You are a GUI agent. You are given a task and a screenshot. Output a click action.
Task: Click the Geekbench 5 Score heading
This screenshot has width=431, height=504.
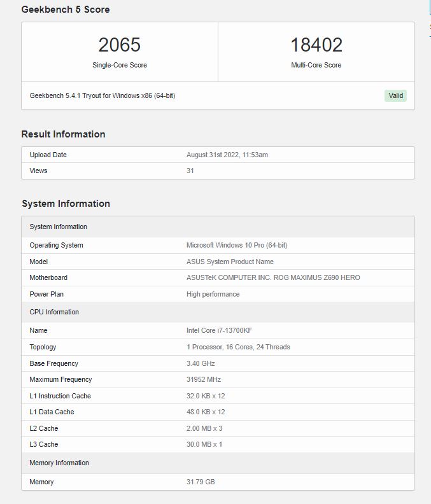66,10
